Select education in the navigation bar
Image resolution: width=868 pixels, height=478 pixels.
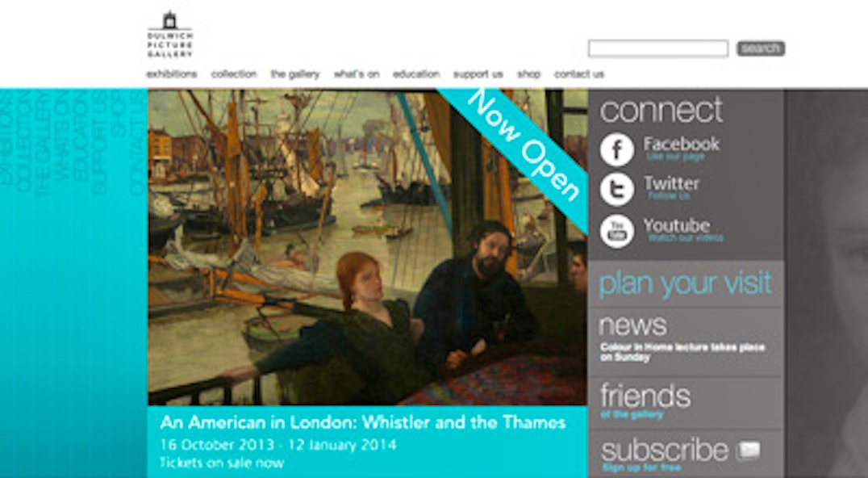[x=416, y=74]
